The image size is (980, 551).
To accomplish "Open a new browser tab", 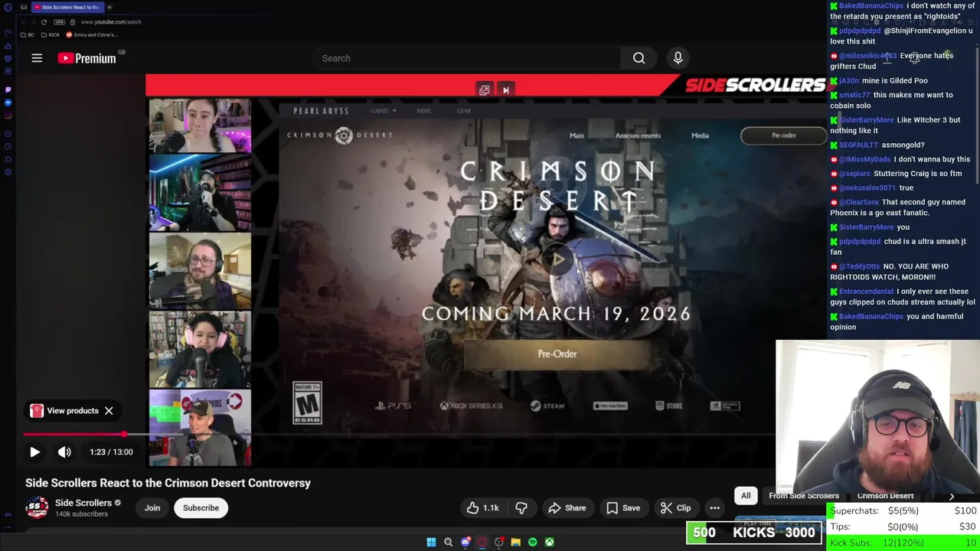I will coord(109,7).
